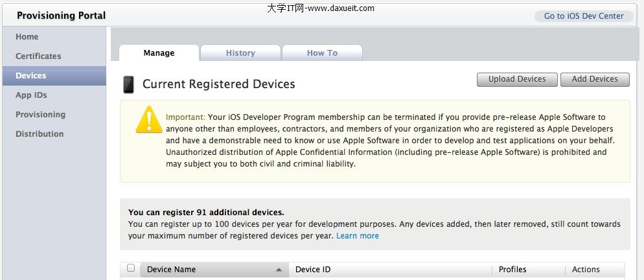
Task: Click the iPhone device icon
Action: pyautogui.click(x=128, y=84)
